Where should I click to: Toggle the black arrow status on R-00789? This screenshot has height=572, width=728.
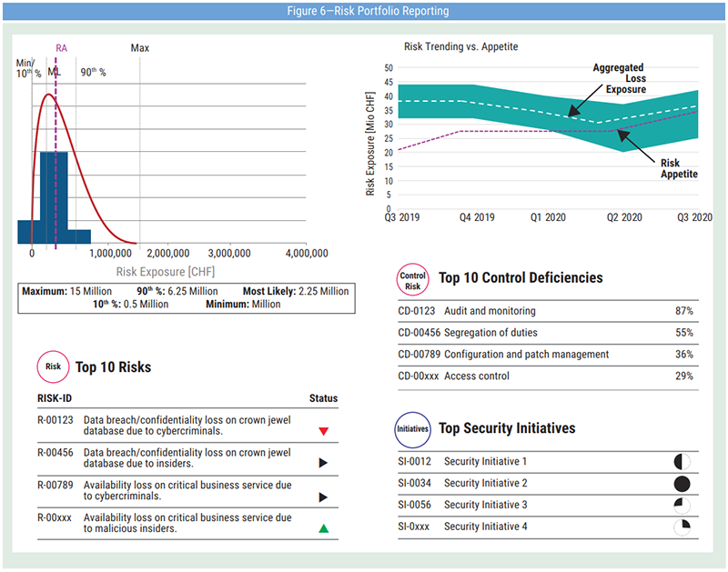(x=323, y=496)
